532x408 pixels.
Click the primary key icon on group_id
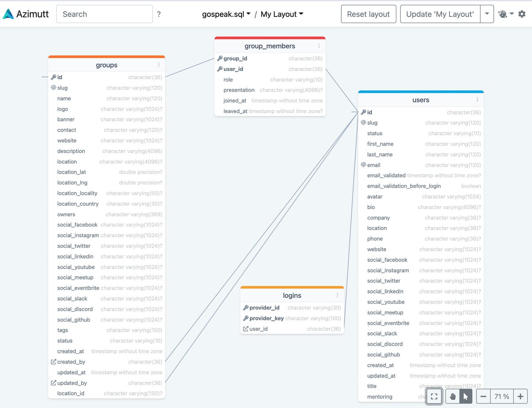219,58
